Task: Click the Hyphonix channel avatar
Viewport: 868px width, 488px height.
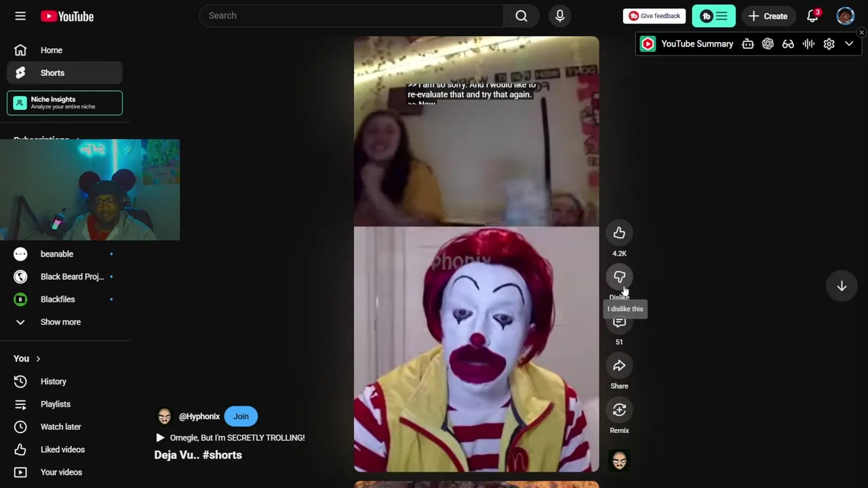Action: coord(164,417)
